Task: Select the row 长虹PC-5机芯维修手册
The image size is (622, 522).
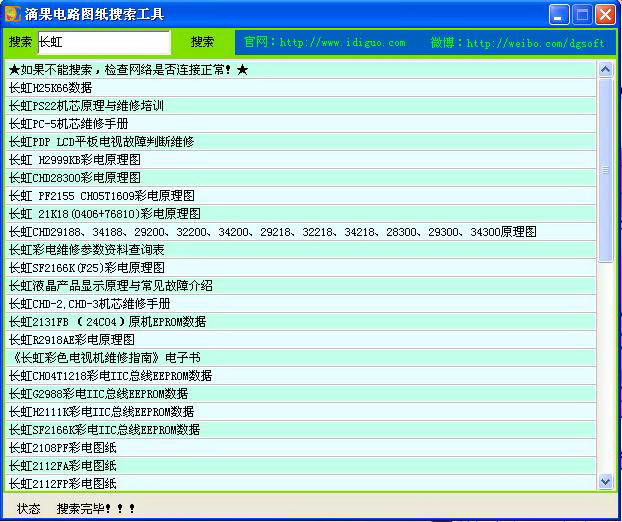Action: pos(300,124)
